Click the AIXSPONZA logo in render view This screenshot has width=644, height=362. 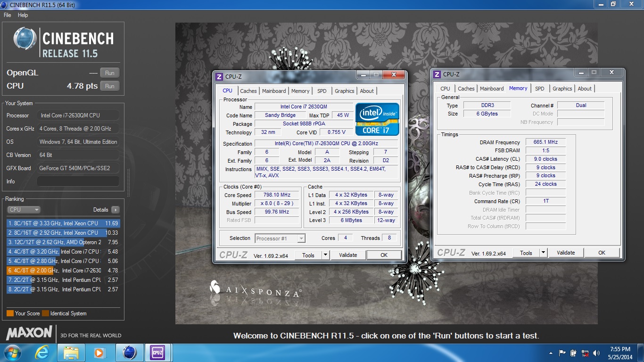point(256,289)
